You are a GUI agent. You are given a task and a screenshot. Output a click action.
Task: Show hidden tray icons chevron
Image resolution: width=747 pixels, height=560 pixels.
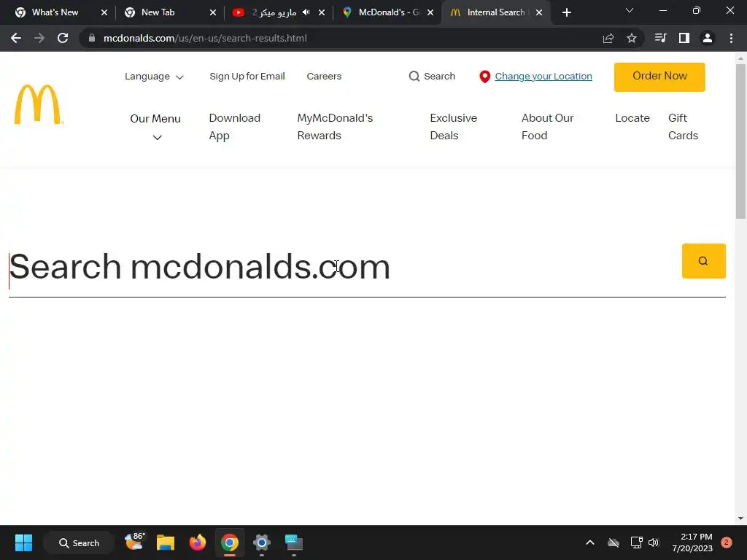(x=589, y=542)
